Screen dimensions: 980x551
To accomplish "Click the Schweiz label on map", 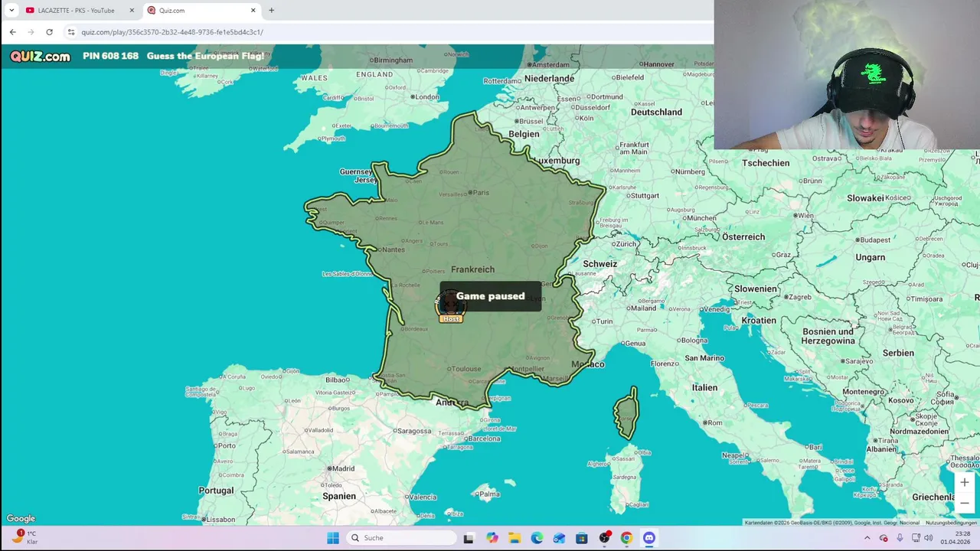I will tap(599, 264).
